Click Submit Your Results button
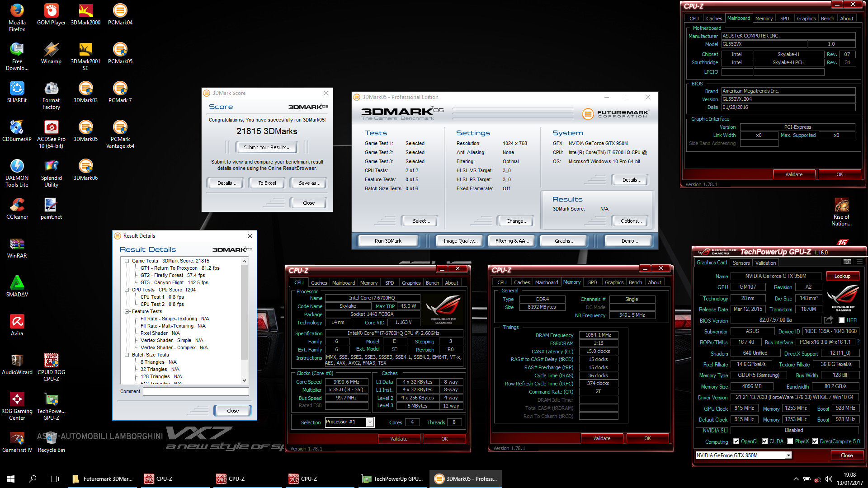 tap(267, 147)
